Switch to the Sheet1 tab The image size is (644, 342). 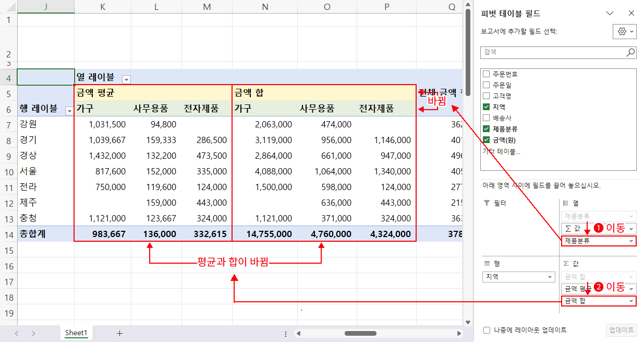pyautogui.click(x=76, y=333)
